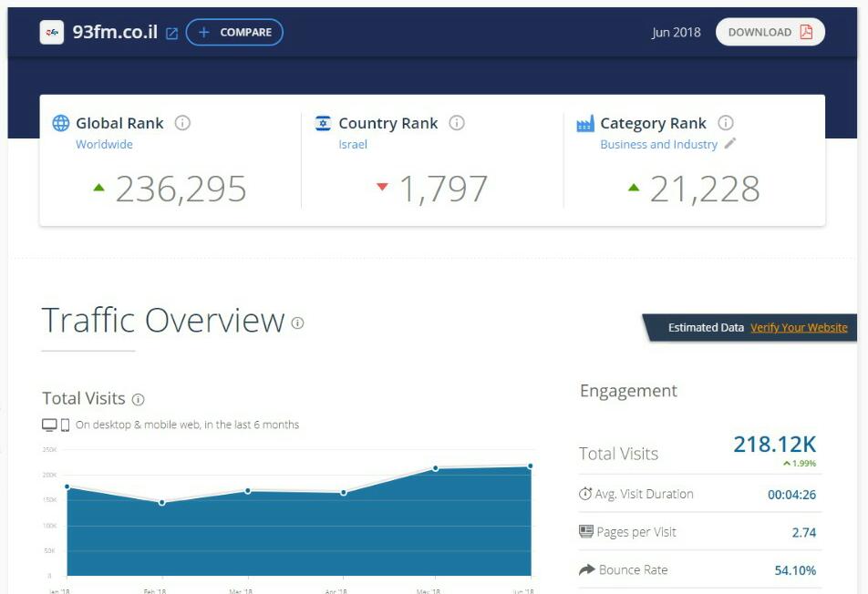The height and width of the screenshot is (594, 868).
Task: Click the Feb '18 data point on chart
Action: pyautogui.click(x=162, y=502)
